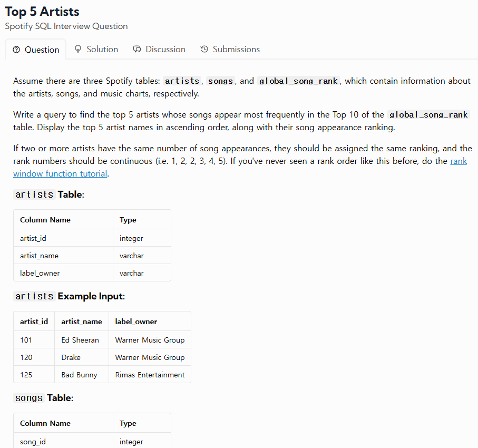The width and height of the screenshot is (478, 448).
Task: Click the 'Spotify SQL Interview Question' subtitle
Action: 66,26
